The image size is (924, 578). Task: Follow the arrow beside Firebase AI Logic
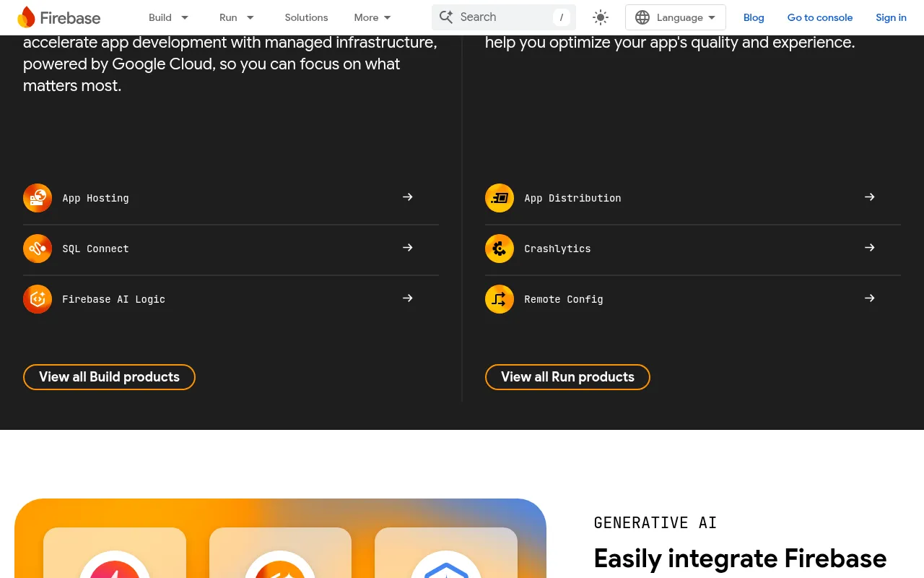pyautogui.click(x=408, y=298)
